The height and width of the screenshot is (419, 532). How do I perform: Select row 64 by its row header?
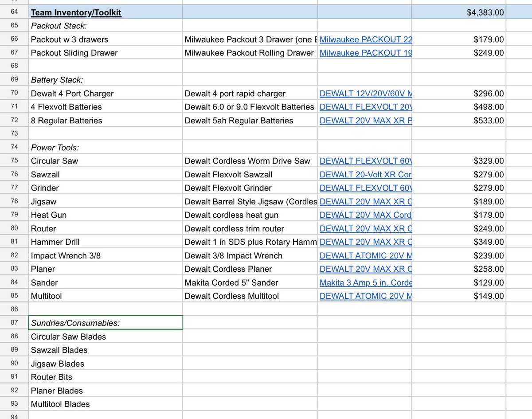tap(14, 12)
